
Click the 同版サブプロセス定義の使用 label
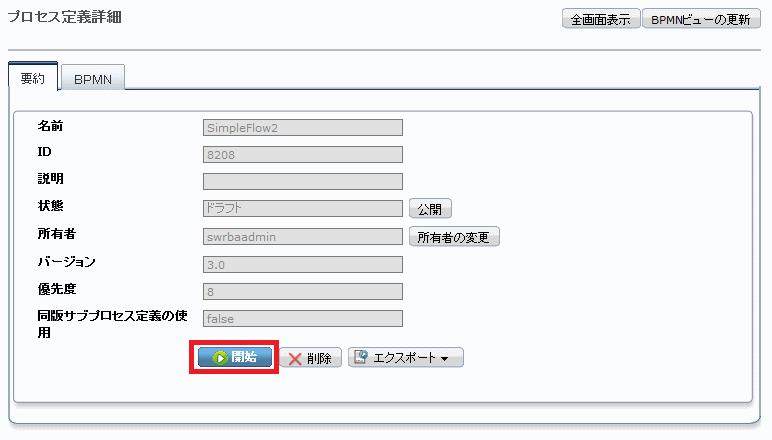coord(112,324)
